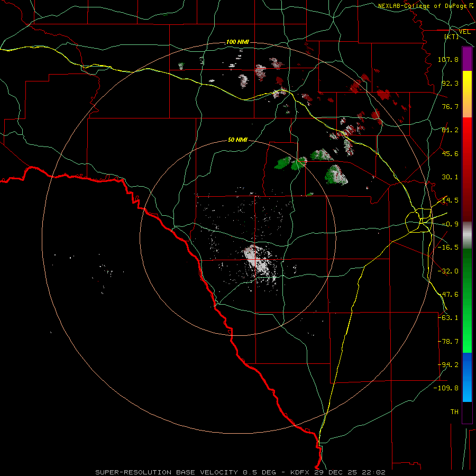
Task: Click the -63.1 velocity scale value
Action: 448,318
